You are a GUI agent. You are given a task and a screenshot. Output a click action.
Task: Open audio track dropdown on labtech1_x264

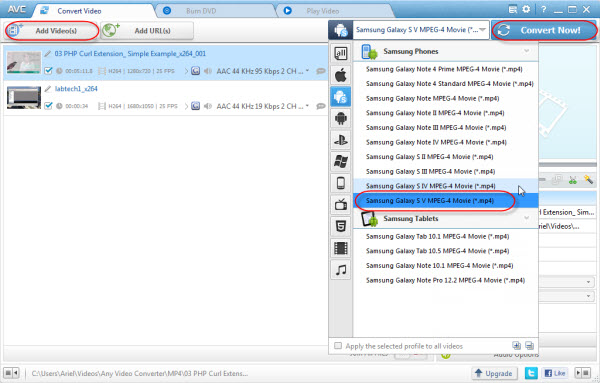(307, 106)
